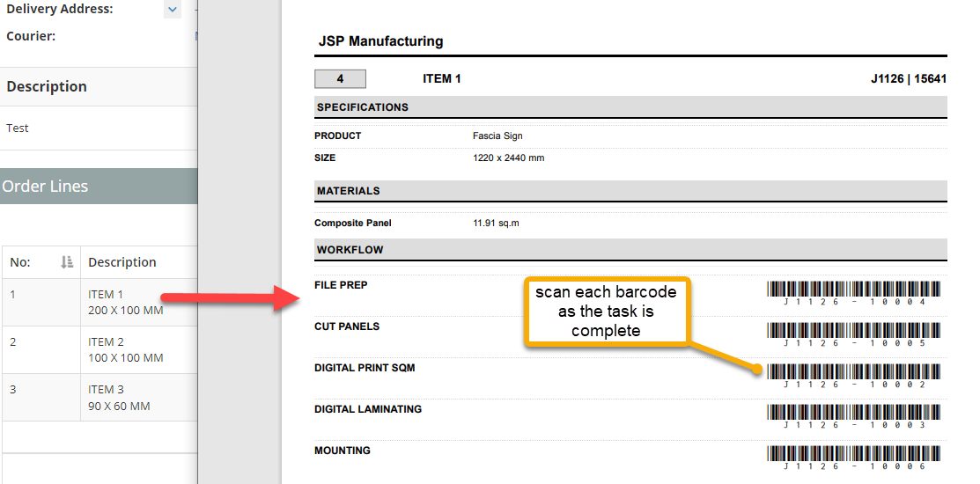Click the Courier label
980x484 pixels.
coord(31,36)
